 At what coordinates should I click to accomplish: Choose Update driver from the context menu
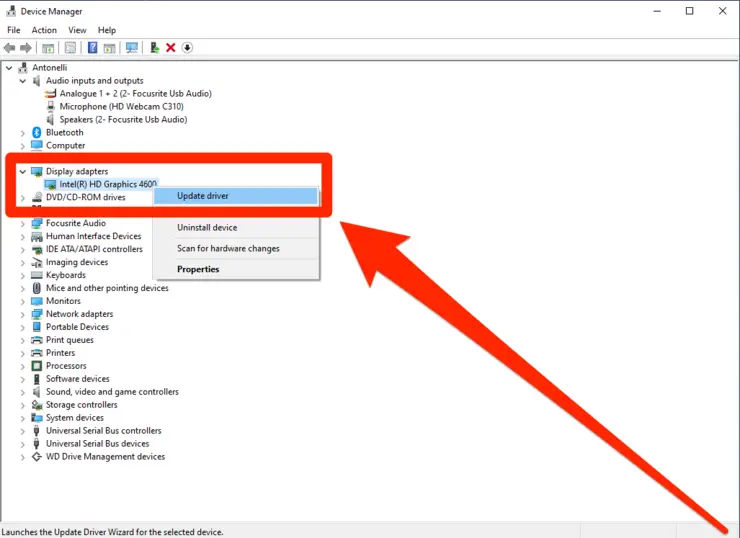(x=235, y=196)
